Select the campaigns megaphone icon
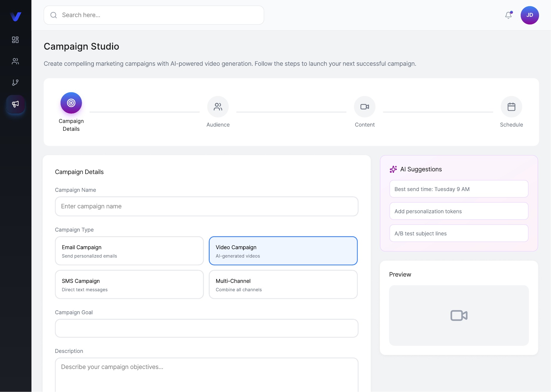This screenshot has width=551, height=392. (15, 104)
